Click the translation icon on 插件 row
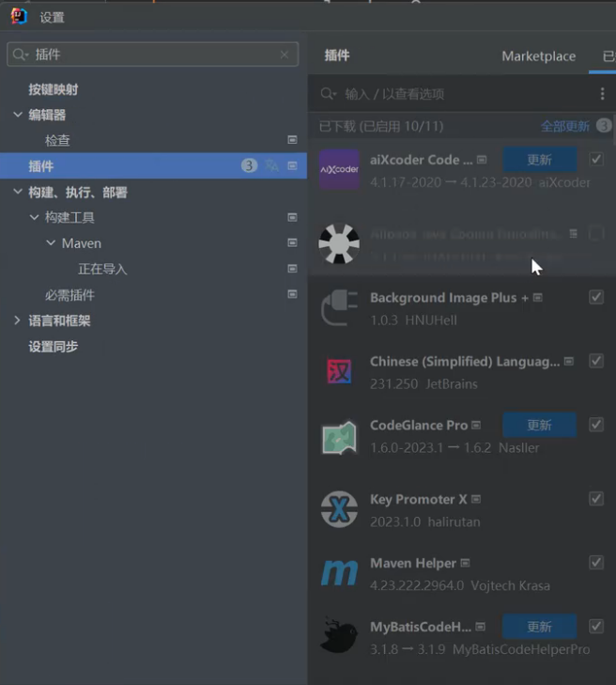The height and width of the screenshot is (685, 616). [271, 165]
